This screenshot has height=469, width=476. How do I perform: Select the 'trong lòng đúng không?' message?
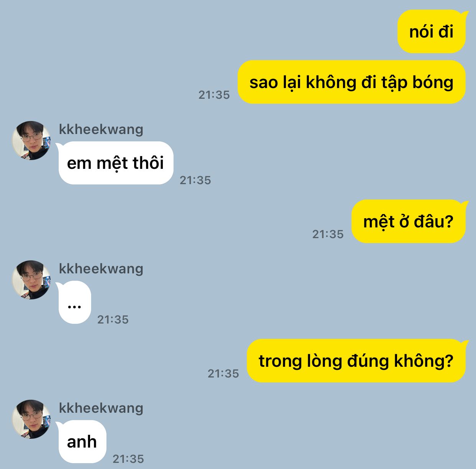356,361
